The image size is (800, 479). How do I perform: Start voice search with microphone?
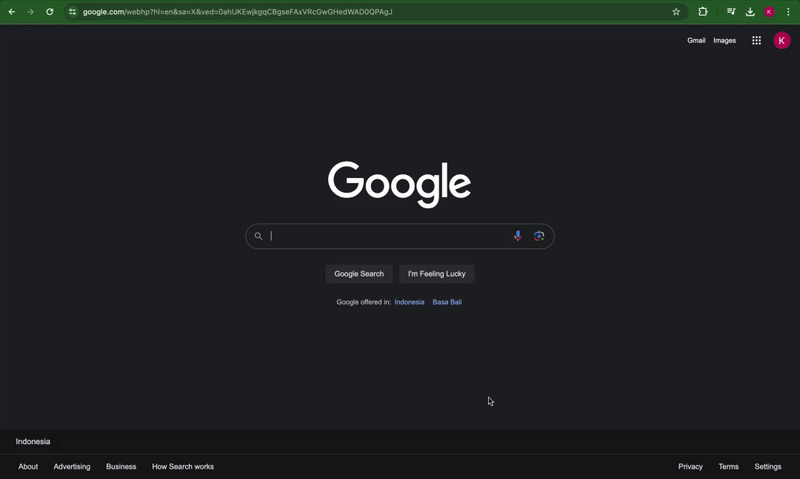518,236
